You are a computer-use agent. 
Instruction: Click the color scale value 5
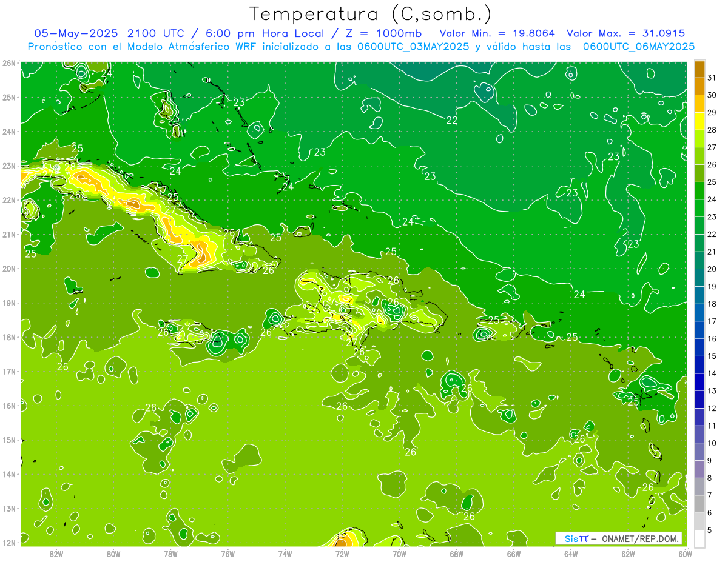click(709, 530)
